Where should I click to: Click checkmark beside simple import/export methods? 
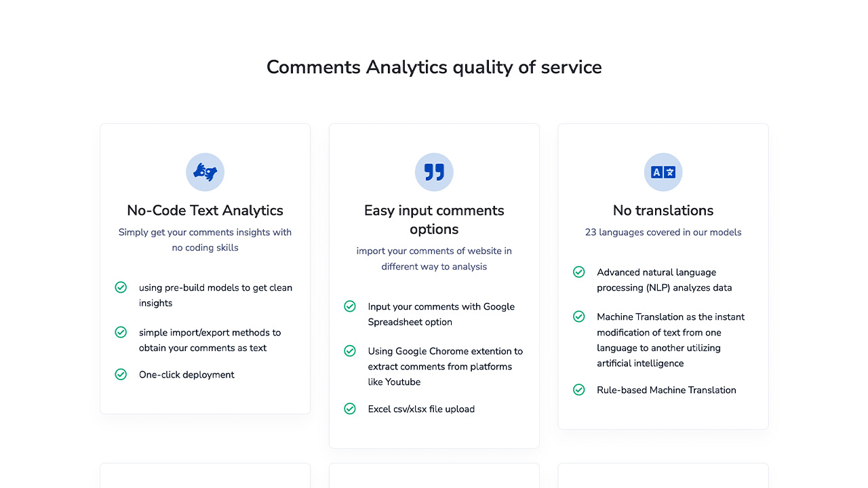pos(121,332)
